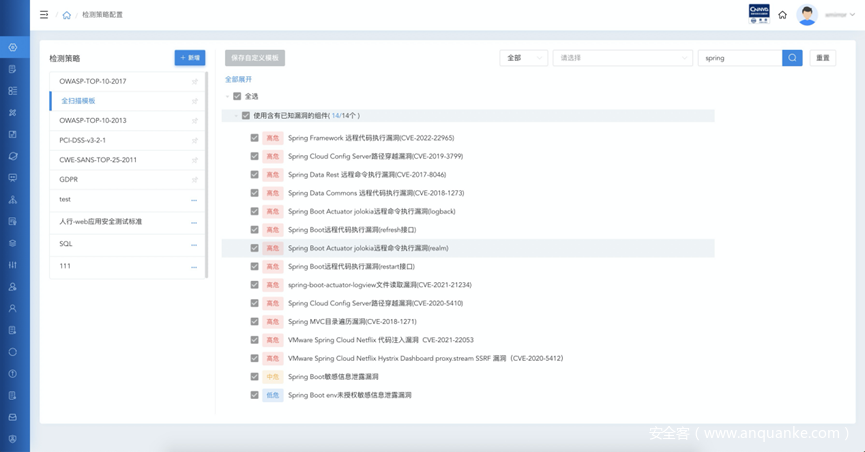Screen dimensions: 865x452
Task: Toggle the 全选 select-all checkbox
Action: pyautogui.click(x=237, y=97)
